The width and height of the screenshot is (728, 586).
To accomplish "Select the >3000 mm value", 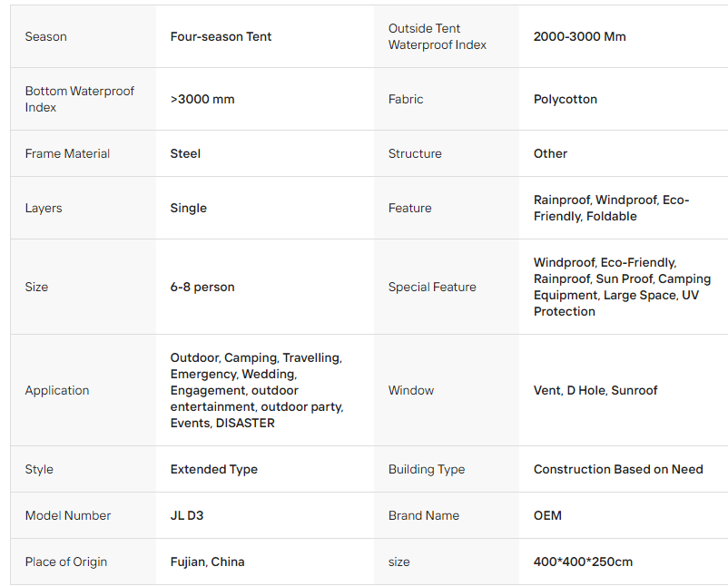I will (x=202, y=99).
